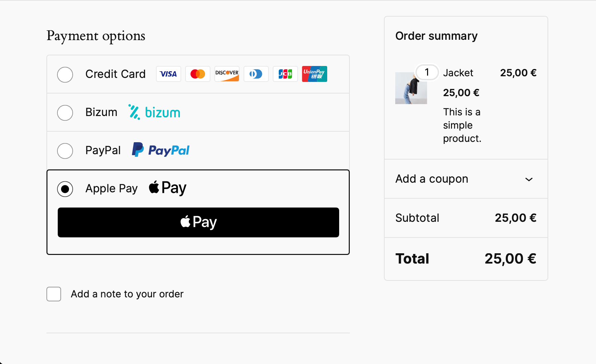
Task: Click the Add a coupon chevron arrow
Action: 529,179
